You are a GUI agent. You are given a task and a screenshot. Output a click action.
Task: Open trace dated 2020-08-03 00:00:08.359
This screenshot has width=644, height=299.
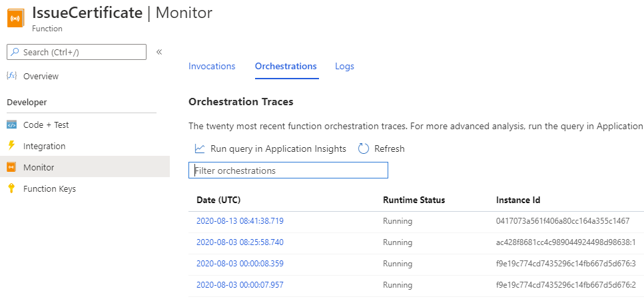tap(240, 264)
